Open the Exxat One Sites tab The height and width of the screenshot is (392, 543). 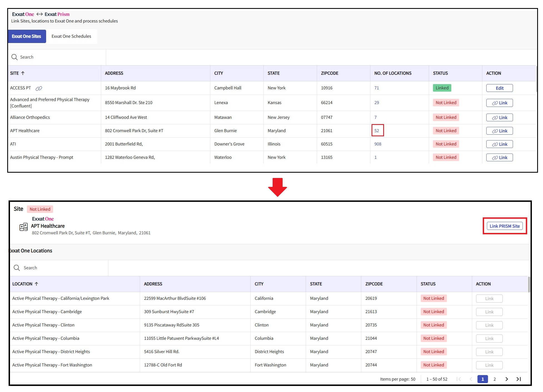(x=27, y=36)
